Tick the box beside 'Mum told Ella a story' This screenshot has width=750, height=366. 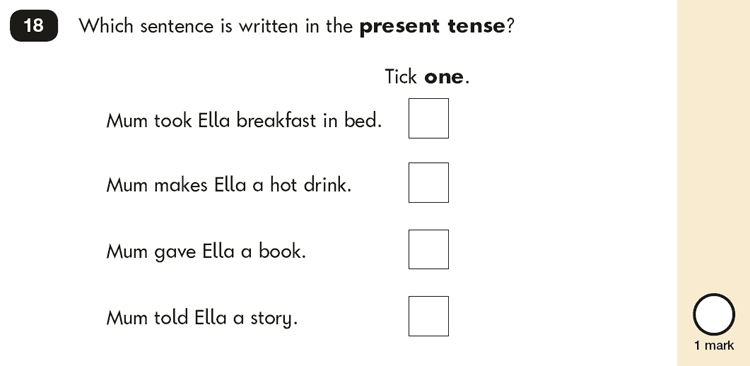(428, 316)
